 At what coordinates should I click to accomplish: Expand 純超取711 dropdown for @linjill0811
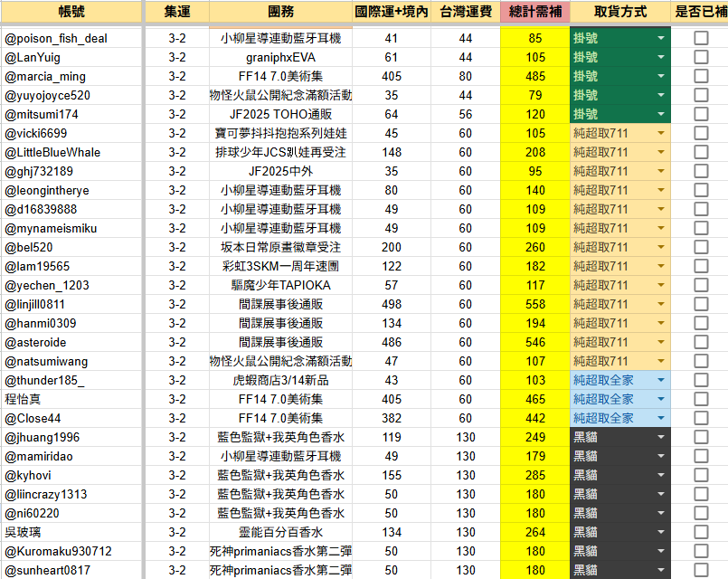[x=661, y=304]
